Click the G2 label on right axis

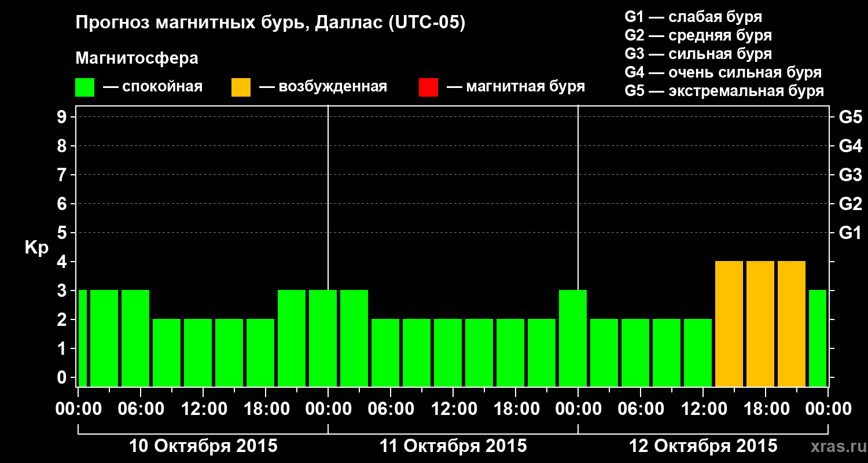pos(851,204)
